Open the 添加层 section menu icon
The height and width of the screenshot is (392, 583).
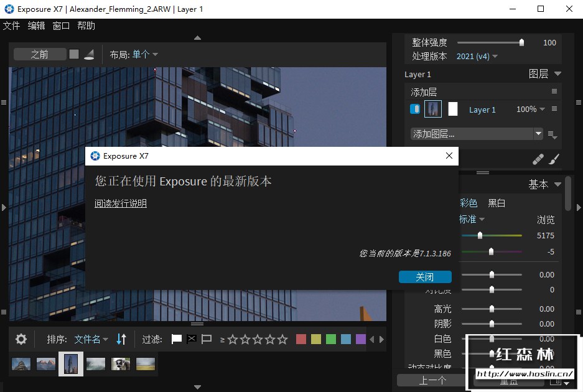pos(554,91)
